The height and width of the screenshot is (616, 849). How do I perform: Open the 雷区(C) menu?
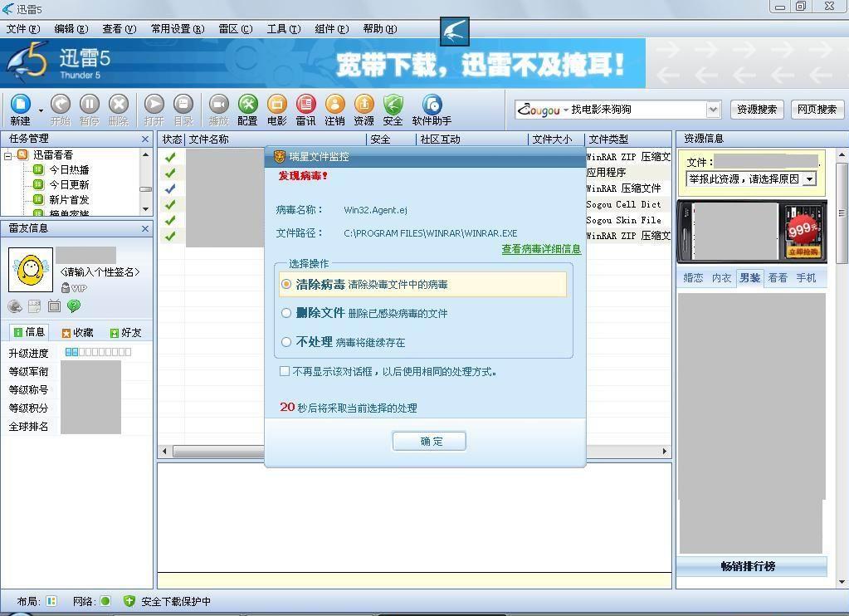point(236,29)
